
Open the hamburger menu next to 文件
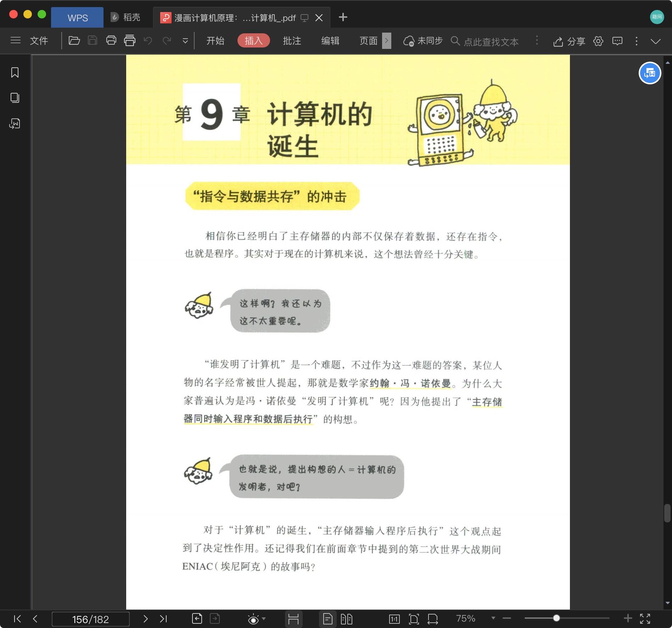tap(16, 40)
